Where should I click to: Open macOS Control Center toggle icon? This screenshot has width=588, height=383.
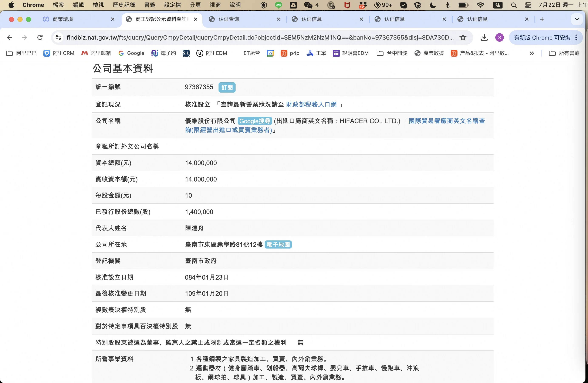[528, 5]
